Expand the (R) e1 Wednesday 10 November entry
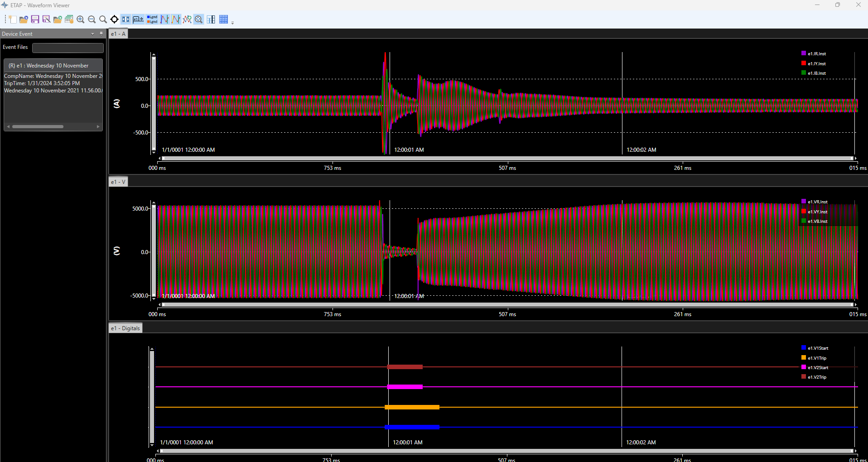The width and height of the screenshot is (868, 462). 53,65
